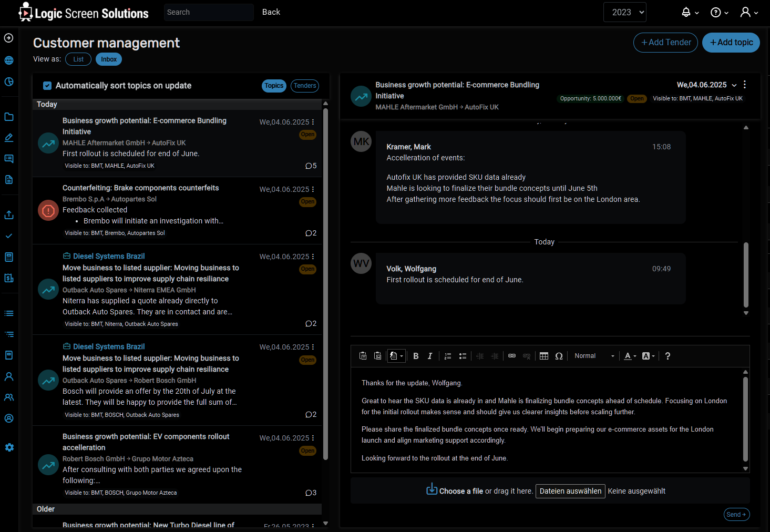Open the three-dot menu in topic header
This screenshot has height=532, width=770.
[745, 85]
